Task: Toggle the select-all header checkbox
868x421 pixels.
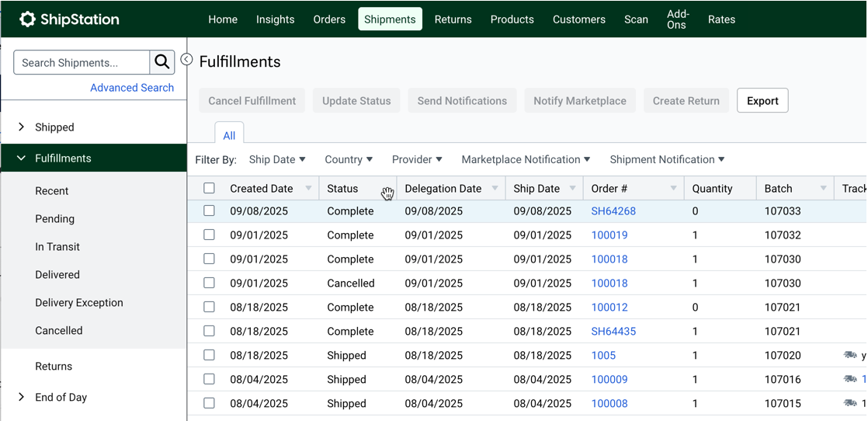Action: 209,188
